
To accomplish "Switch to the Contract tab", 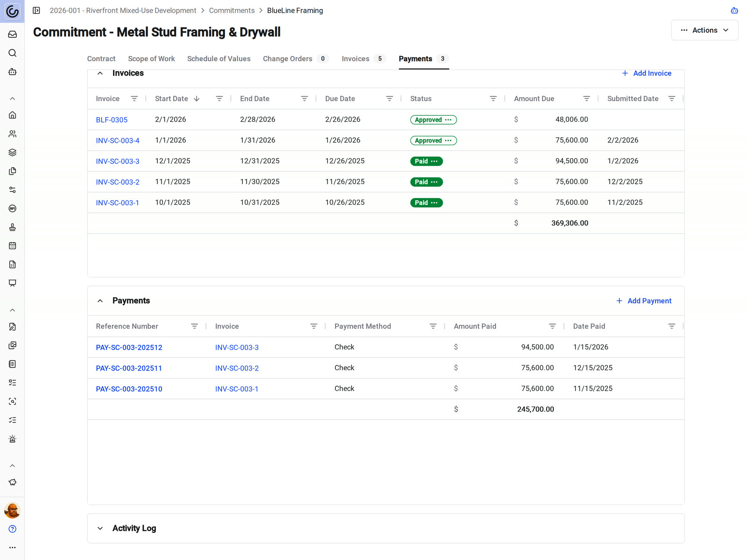I will point(101,59).
